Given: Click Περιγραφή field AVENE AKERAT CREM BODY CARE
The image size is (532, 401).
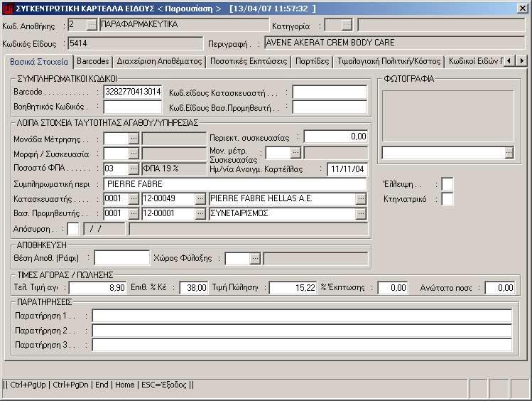Looking at the screenshot, I should [395, 43].
